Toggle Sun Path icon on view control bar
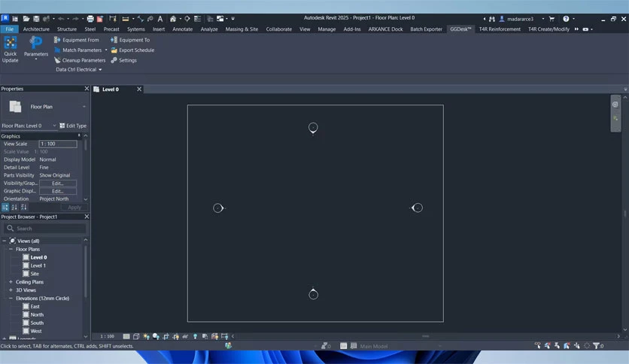This screenshot has height=364, width=629. tap(146, 336)
